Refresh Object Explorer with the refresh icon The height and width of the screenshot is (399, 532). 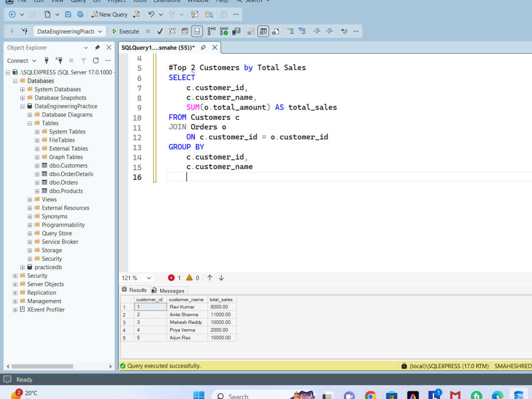point(96,61)
